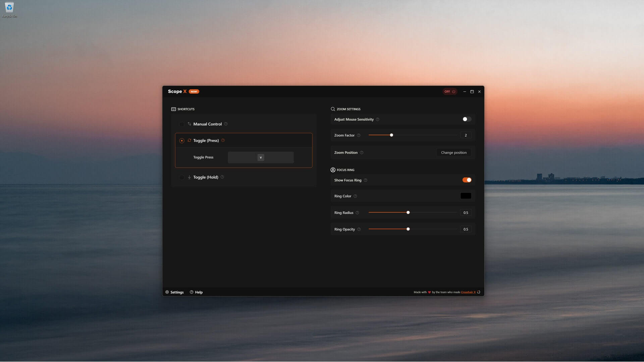Open help for Manual Control shortcut
644x362 pixels.
pos(226,124)
